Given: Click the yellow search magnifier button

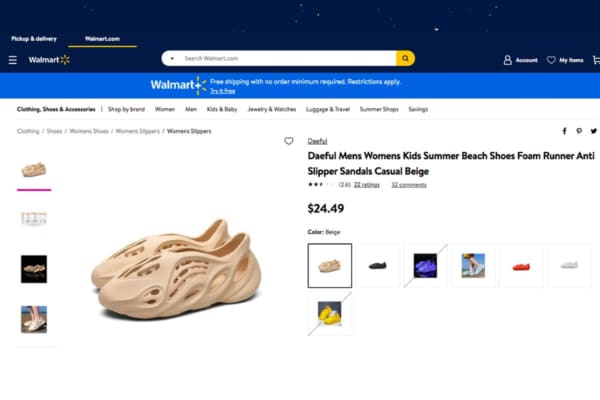Looking at the screenshot, I should tap(405, 58).
